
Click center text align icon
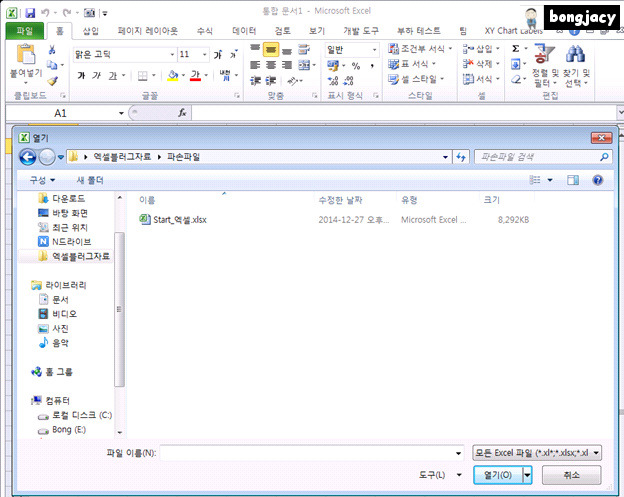[271, 65]
